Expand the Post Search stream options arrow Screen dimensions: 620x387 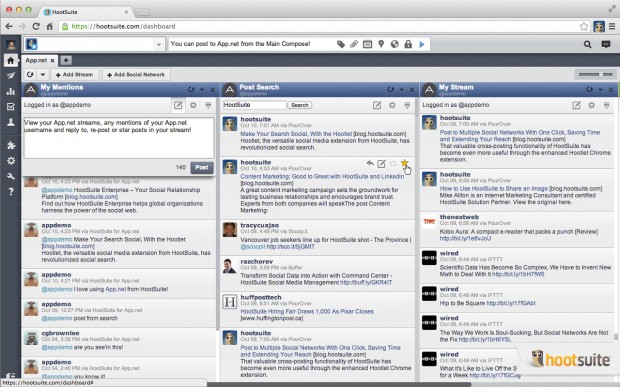(401, 90)
